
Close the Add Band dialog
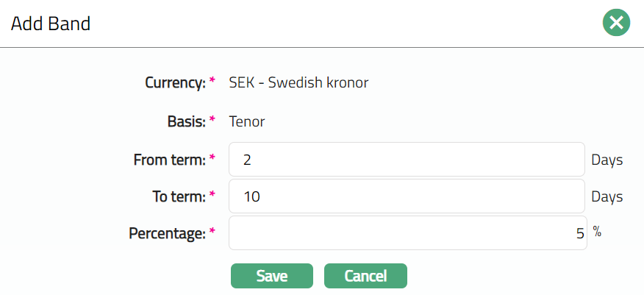point(616,24)
